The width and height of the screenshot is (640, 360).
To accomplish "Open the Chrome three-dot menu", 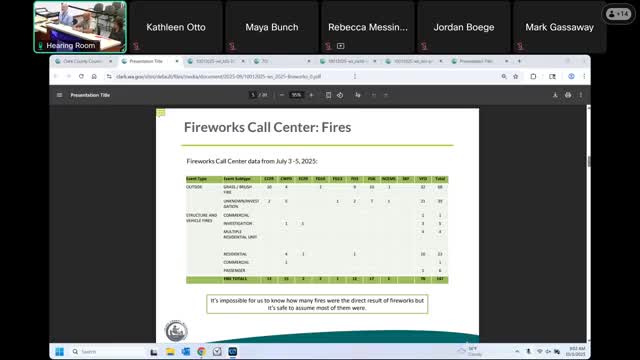I will (584, 76).
